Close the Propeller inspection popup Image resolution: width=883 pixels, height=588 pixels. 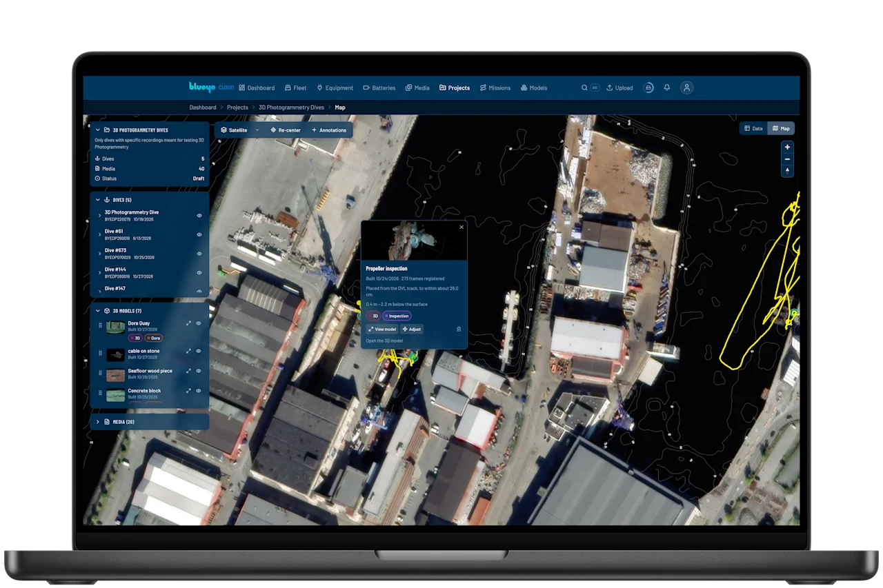(462, 227)
